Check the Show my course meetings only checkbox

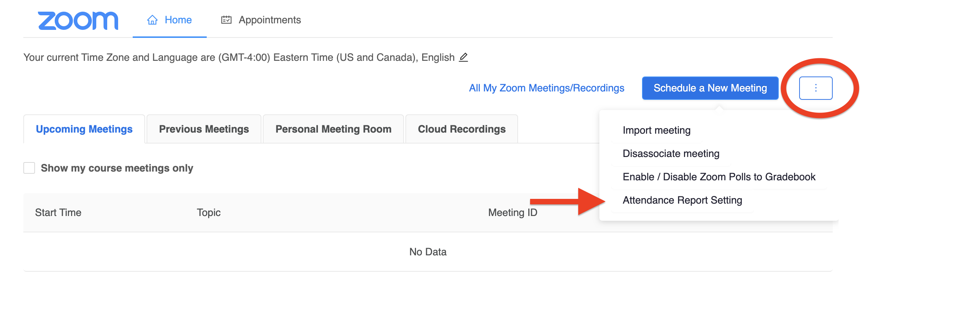coord(29,168)
